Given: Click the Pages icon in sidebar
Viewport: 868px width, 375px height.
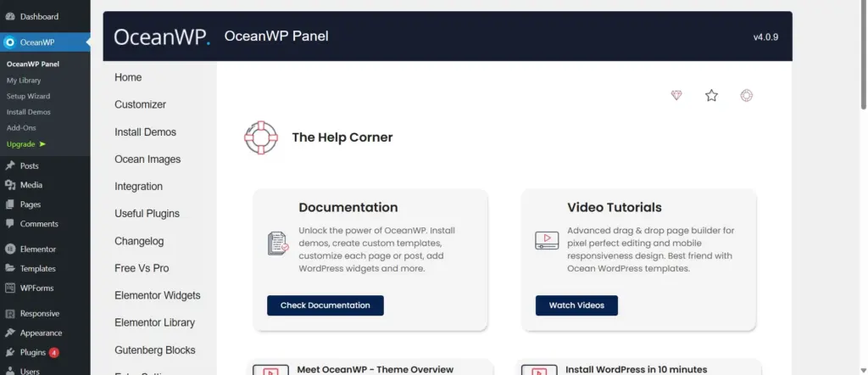Looking at the screenshot, I should coord(10,204).
